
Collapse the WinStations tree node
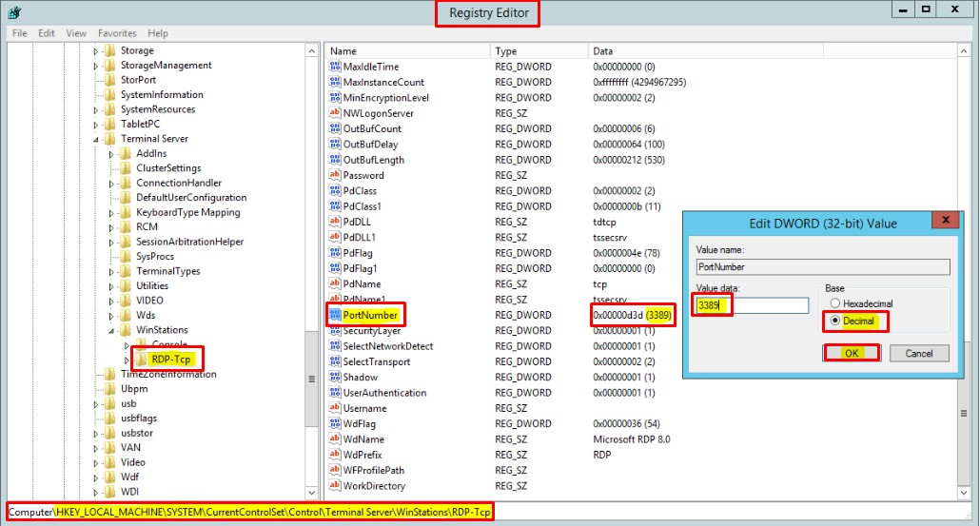click(x=110, y=330)
